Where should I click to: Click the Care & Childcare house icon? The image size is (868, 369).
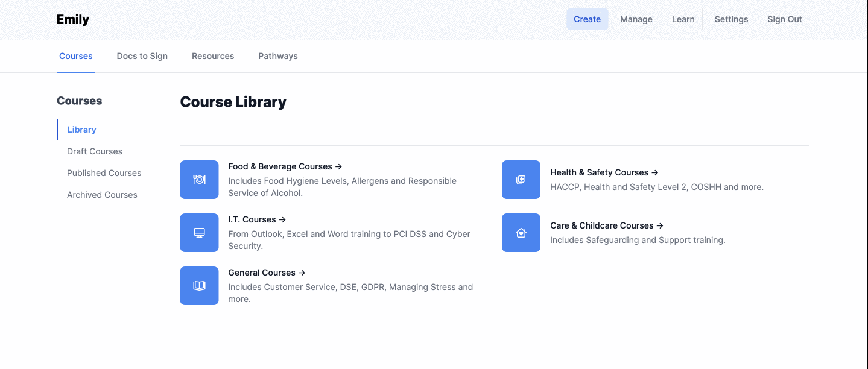click(x=521, y=233)
